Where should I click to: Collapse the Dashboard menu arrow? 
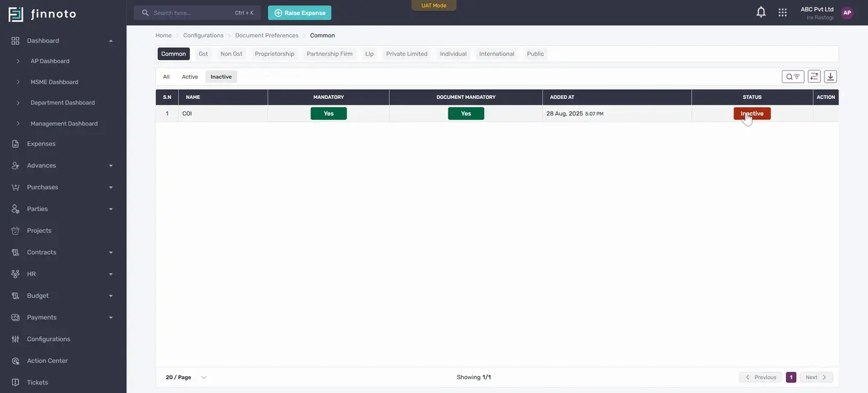click(x=111, y=40)
